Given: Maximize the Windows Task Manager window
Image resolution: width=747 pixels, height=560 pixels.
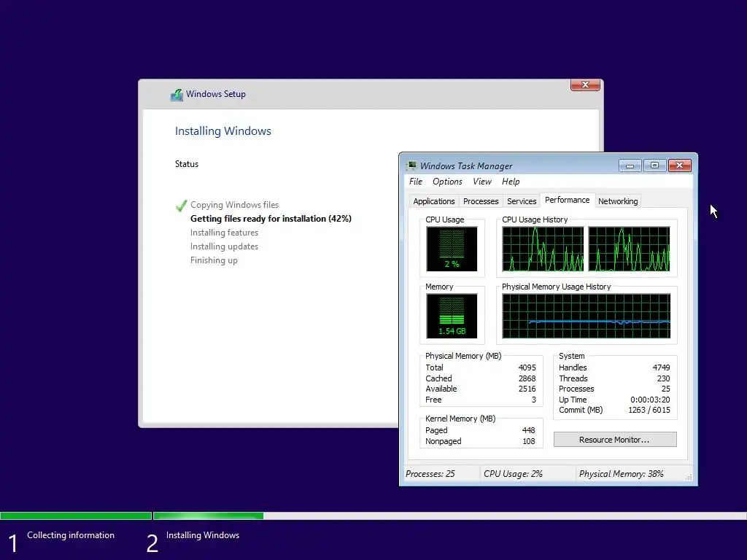Looking at the screenshot, I should tap(654, 166).
